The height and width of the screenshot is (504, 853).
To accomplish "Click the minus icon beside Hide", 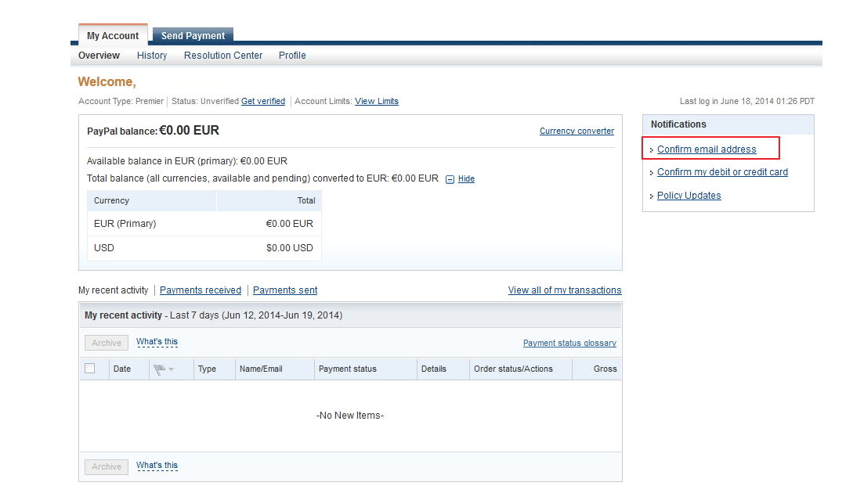I will 450,179.
